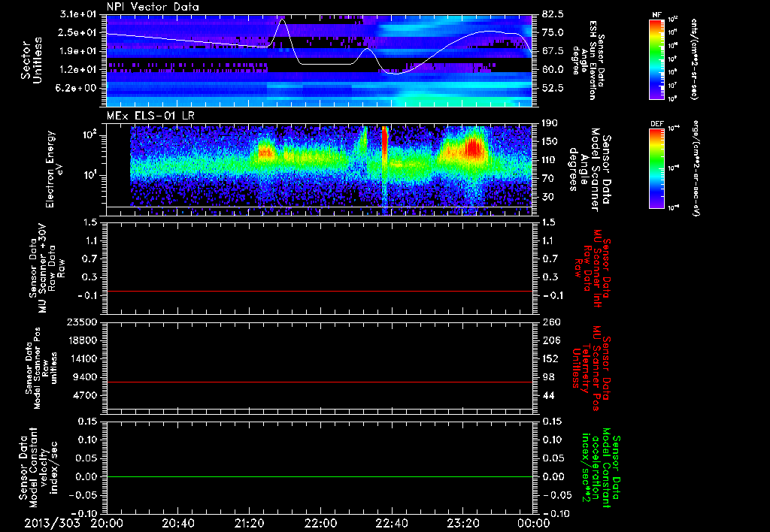Click the 'DEF' color bar label

coord(656,124)
